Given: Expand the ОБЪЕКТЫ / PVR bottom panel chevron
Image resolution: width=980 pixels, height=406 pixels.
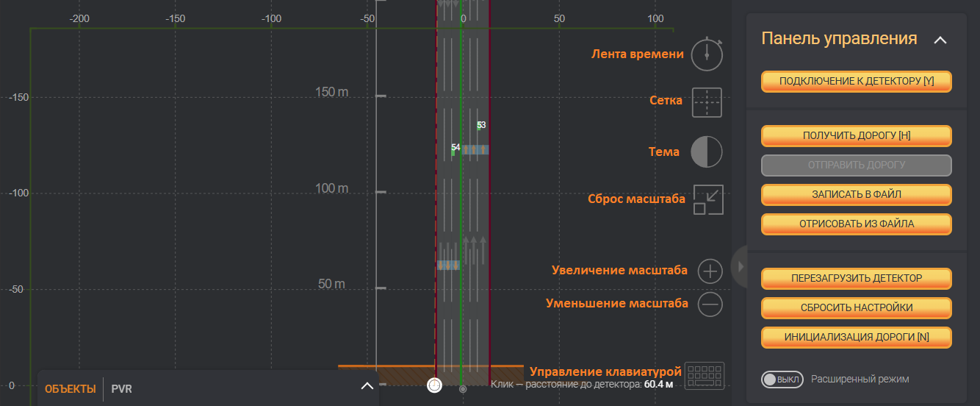Looking at the screenshot, I should 367,387.
